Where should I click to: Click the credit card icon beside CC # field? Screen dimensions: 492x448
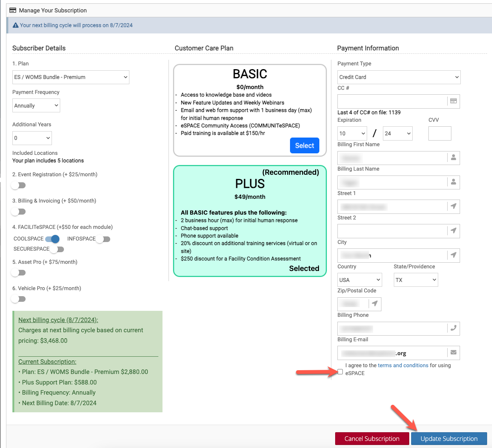tap(453, 101)
